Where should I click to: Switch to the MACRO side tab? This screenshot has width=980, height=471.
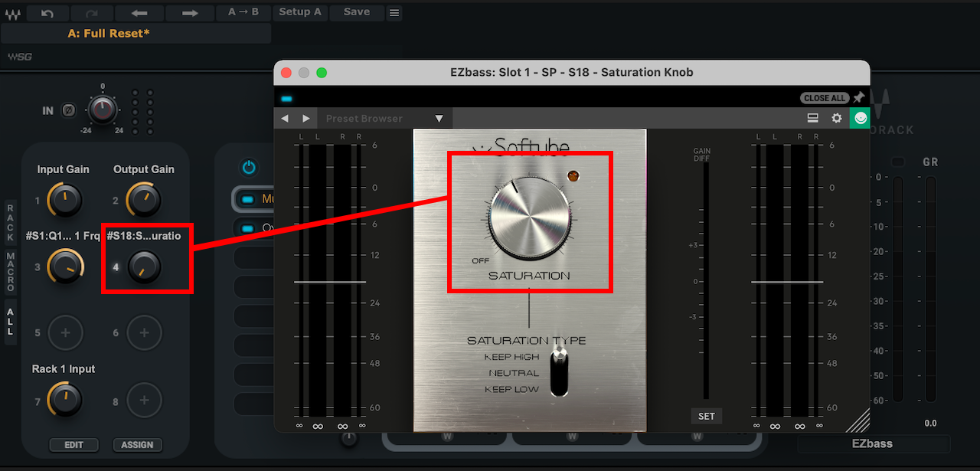(x=11, y=272)
